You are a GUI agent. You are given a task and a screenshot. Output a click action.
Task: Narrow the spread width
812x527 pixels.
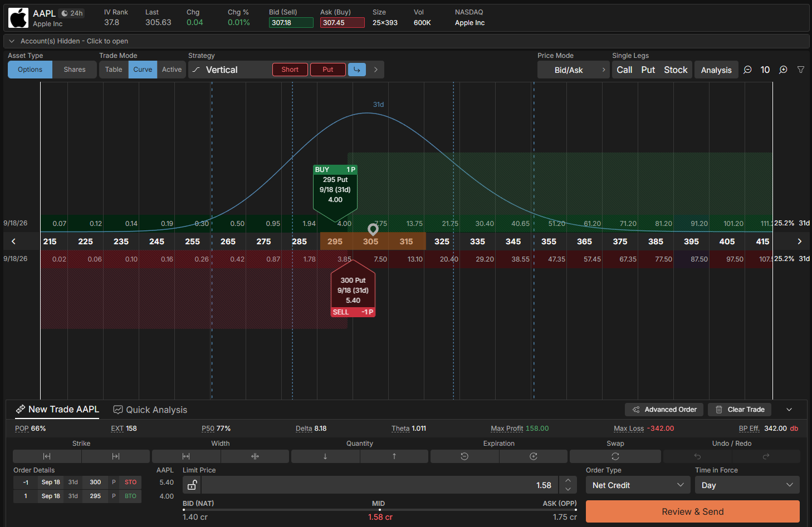click(x=186, y=456)
